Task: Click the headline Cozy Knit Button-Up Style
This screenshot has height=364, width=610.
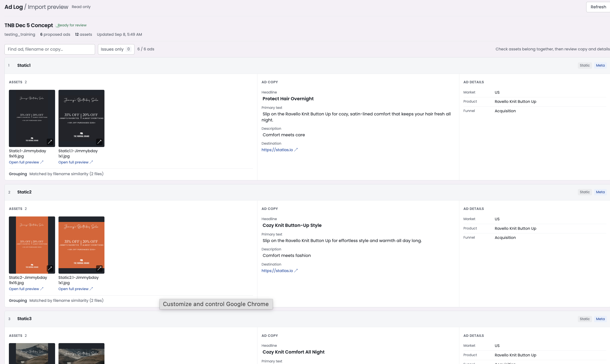Action: 292,225
